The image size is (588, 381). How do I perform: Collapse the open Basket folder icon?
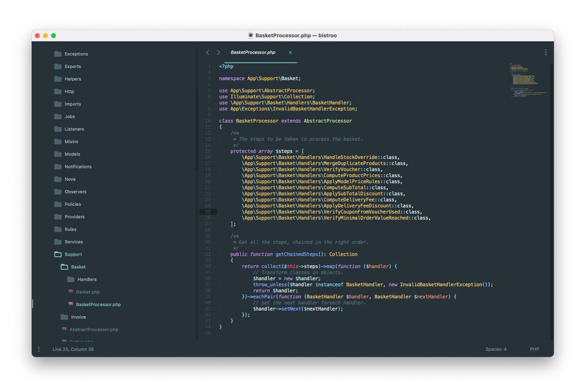64,267
